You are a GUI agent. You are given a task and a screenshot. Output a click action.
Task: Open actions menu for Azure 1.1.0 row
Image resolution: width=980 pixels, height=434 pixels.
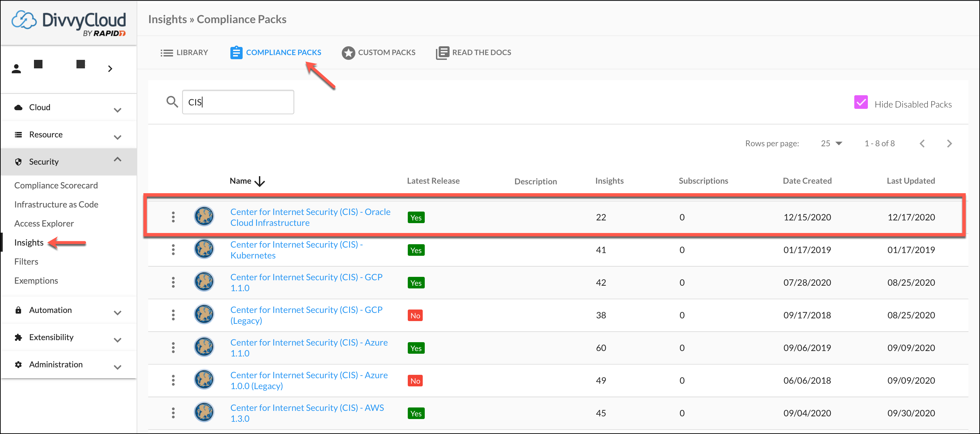[173, 348]
